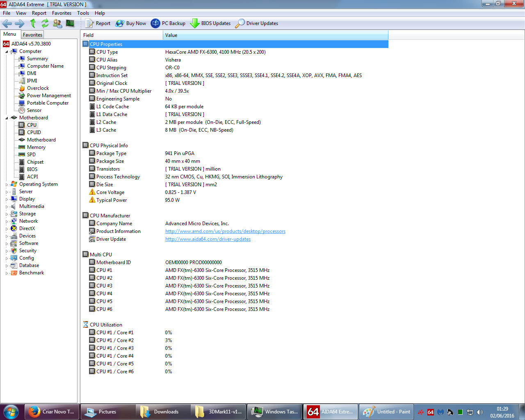Select Summary in the tree
The image size is (525, 420).
[37, 59]
